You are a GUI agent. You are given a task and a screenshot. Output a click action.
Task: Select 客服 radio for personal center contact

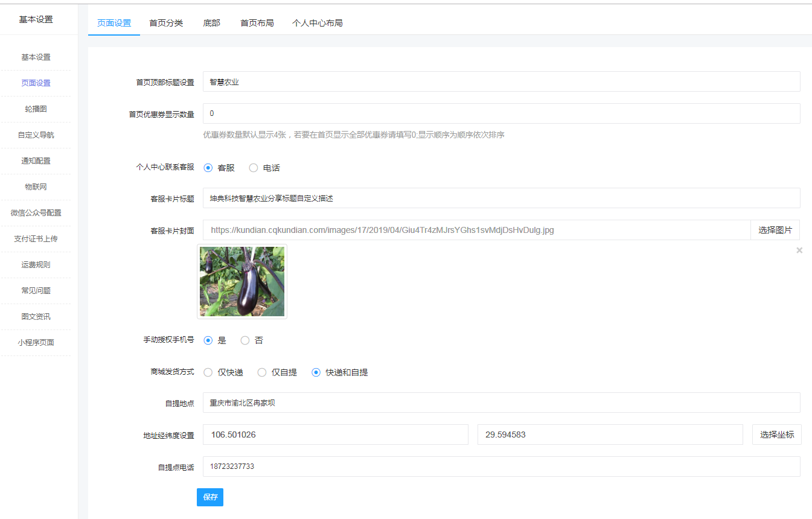pyautogui.click(x=208, y=168)
